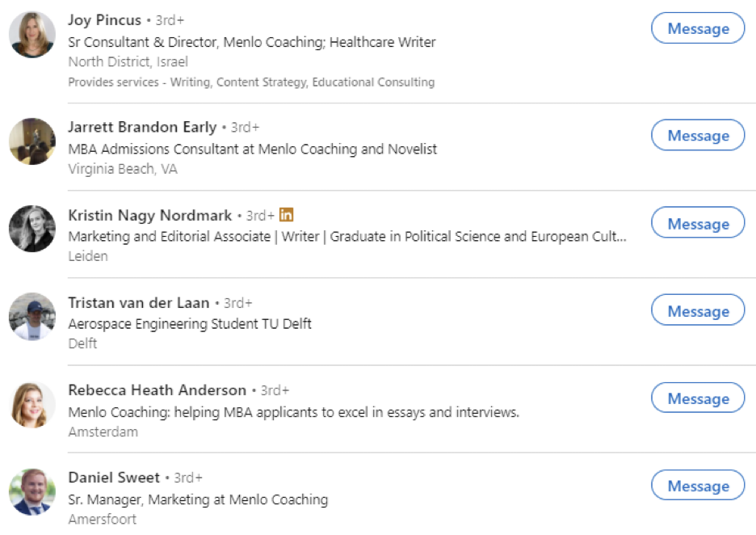
Task: Open the Jarrett Brandon Early name link
Action: click(x=142, y=128)
